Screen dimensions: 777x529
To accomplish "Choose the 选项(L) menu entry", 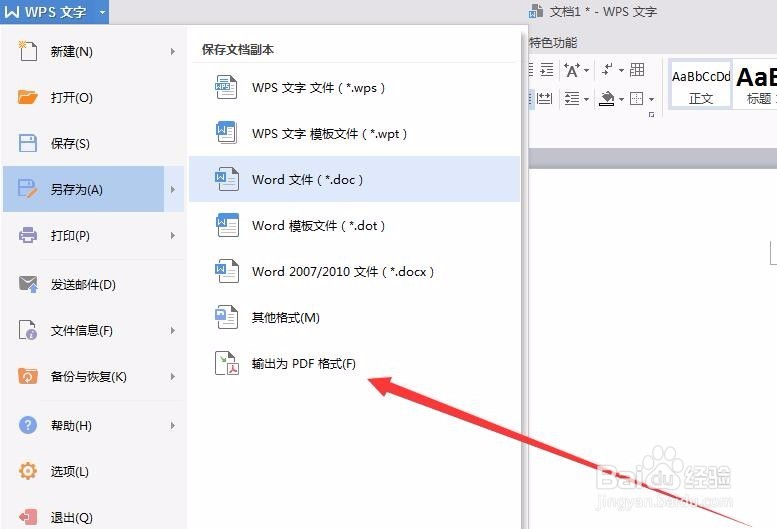I will point(93,471).
